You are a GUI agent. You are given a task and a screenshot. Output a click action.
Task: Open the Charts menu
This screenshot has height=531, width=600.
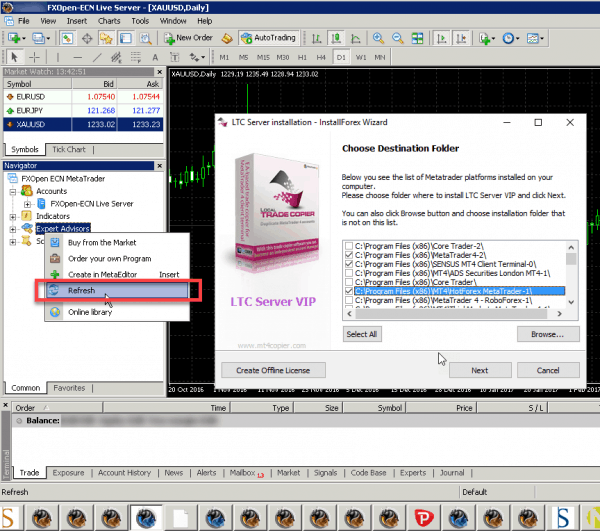tap(109, 21)
